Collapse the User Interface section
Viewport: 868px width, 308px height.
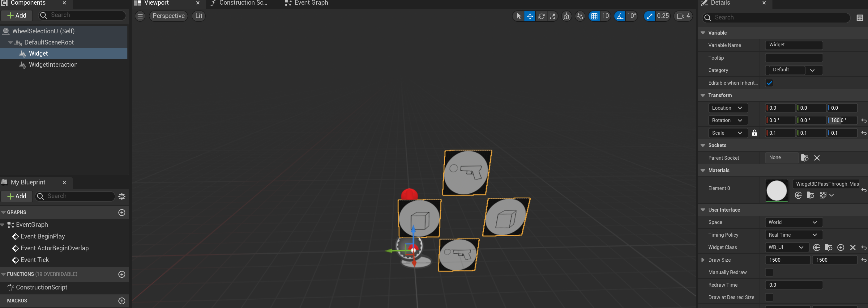point(703,210)
